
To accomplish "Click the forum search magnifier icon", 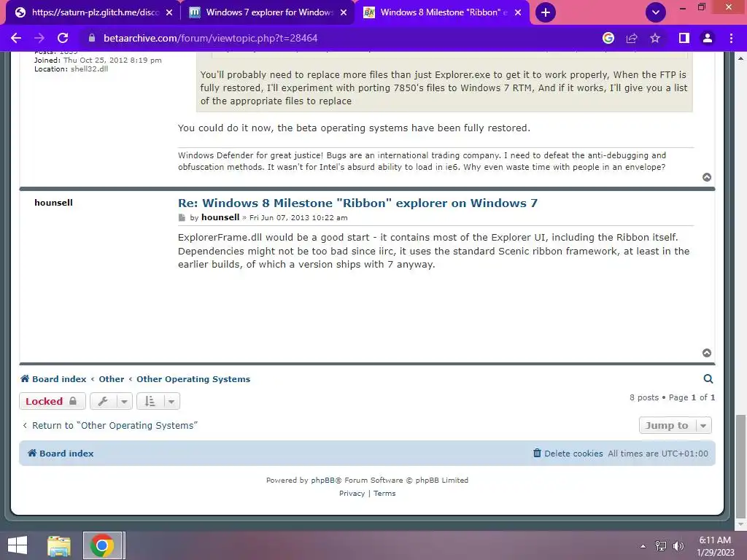I will [x=708, y=378].
